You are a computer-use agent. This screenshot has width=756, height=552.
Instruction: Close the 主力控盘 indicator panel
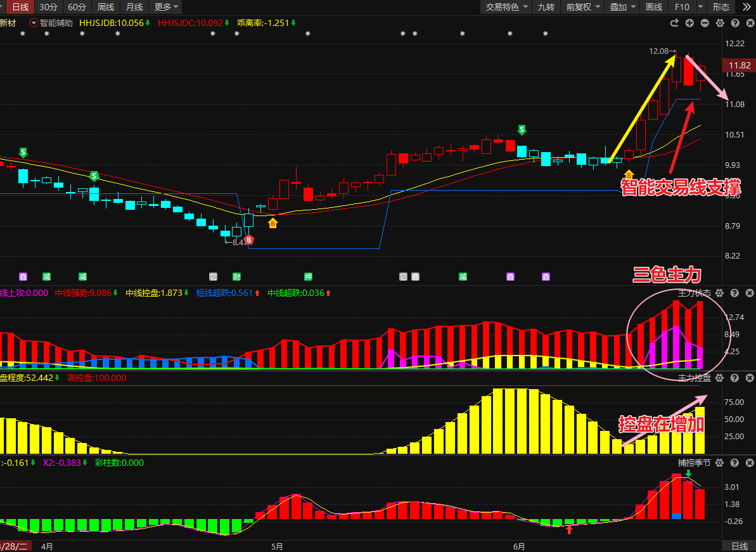pos(750,378)
